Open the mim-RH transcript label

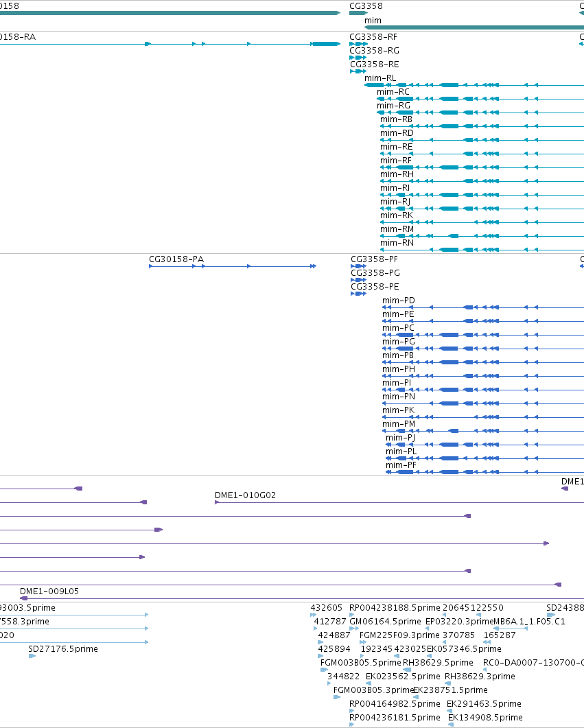click(x=397, y=174)
